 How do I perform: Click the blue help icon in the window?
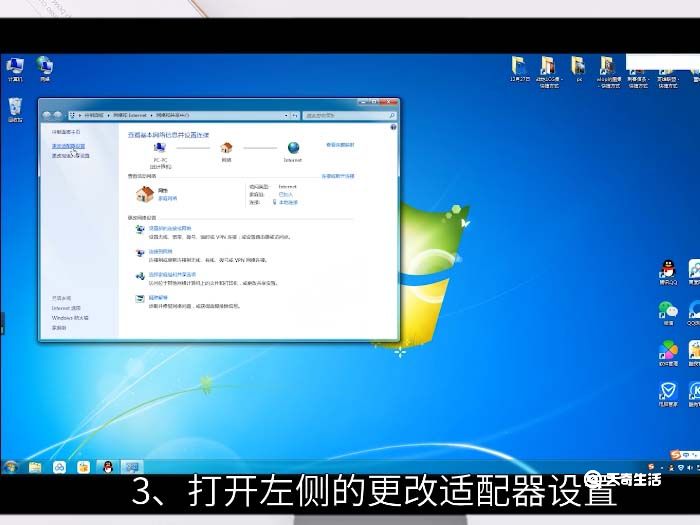tap(393, 127)
